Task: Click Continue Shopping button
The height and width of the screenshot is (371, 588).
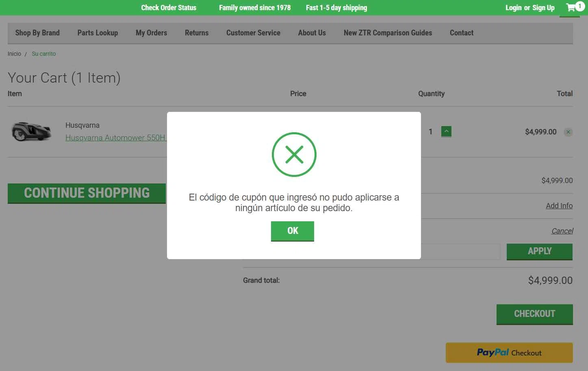Action: [87, 193]
